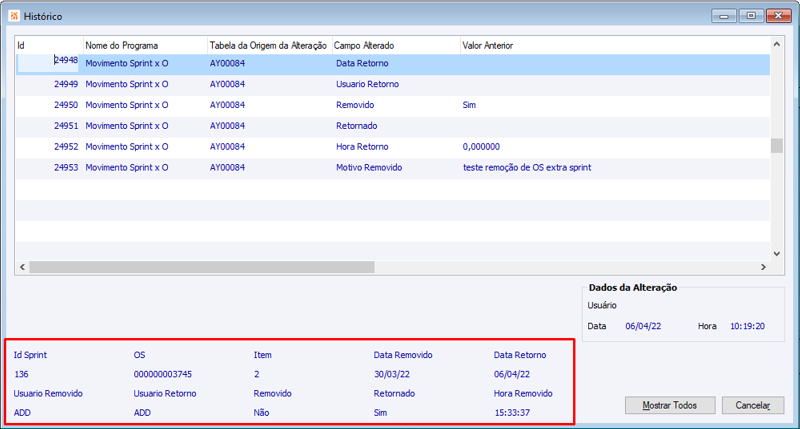Click the vertical scrollbar down arrow
Image resolution: width=800 pixels, height=429 pixels.
777,254
